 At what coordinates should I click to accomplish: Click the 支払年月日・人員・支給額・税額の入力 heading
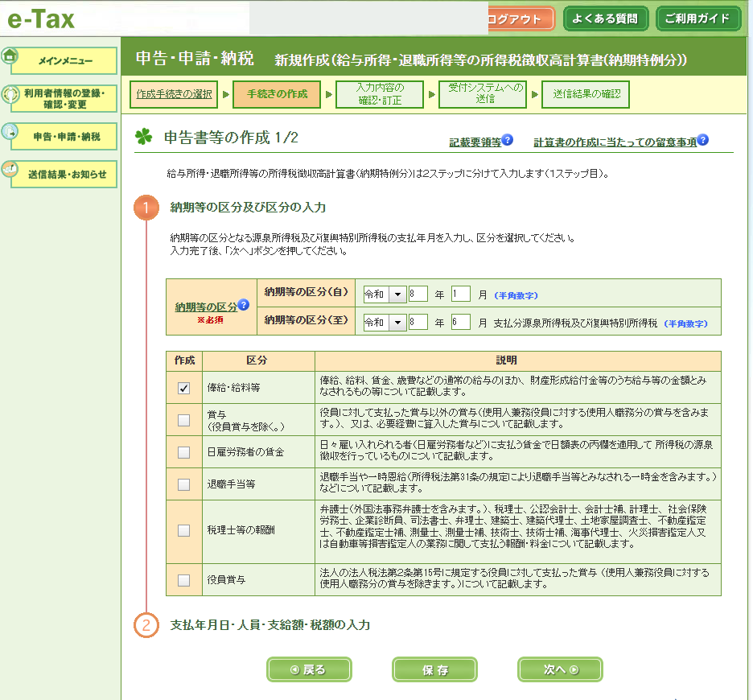click(x=270, y=625)
